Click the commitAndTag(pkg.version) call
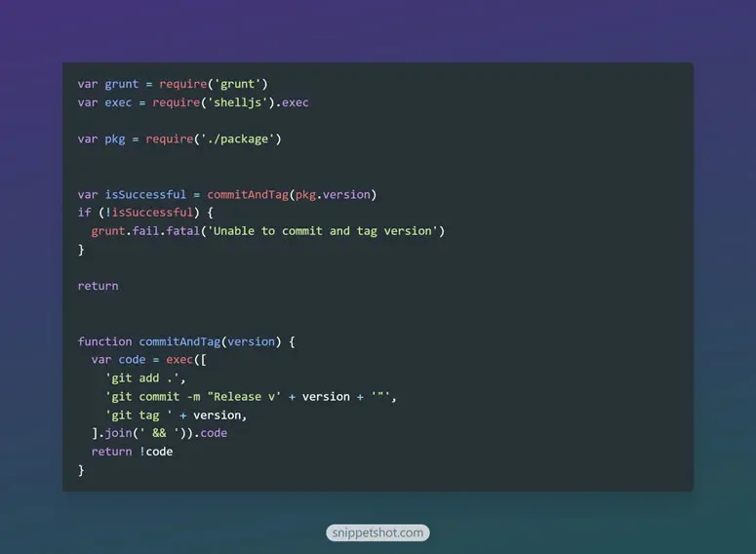 point(292,194)
